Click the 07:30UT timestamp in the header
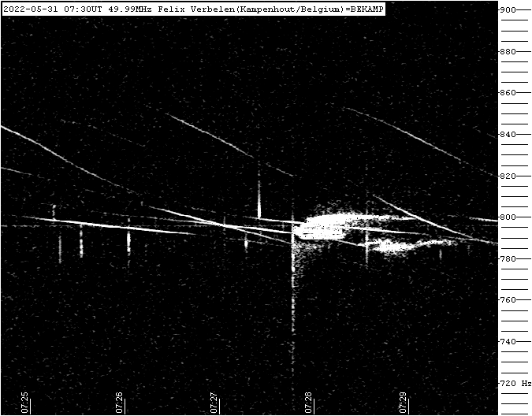The width and height of the screenshot is (532, 416). click(x=83, y=9)
